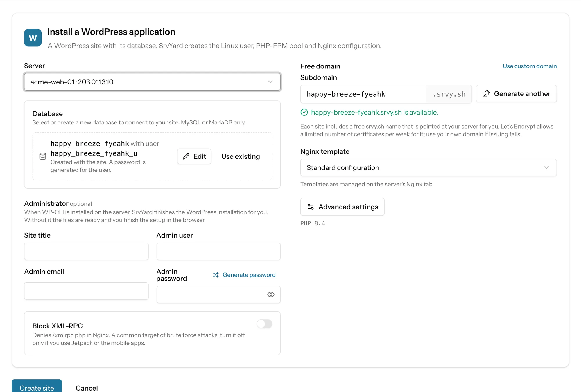
Task: Click the .srvy.sh domain suffix
Action: click(449, 94)
